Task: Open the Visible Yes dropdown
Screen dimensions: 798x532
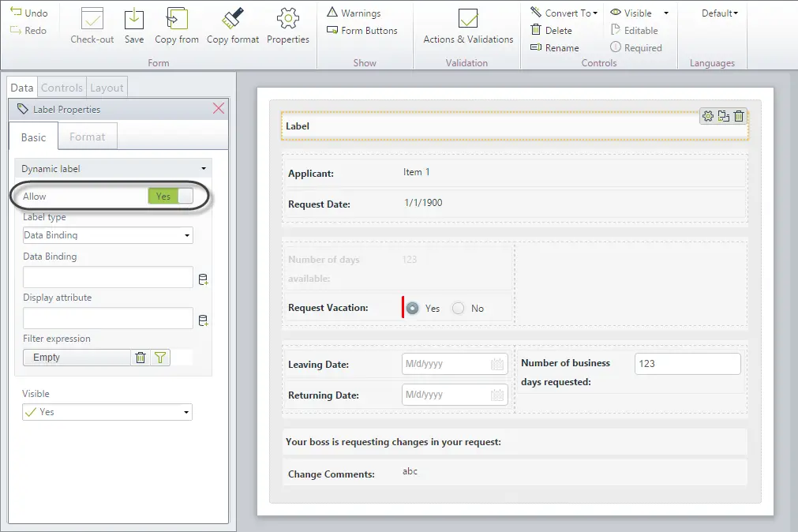Action: (107, 412)
